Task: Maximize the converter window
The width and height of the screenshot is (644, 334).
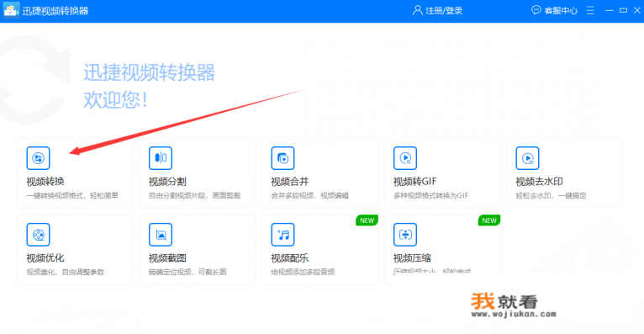Action: click(x=623, y=10)
